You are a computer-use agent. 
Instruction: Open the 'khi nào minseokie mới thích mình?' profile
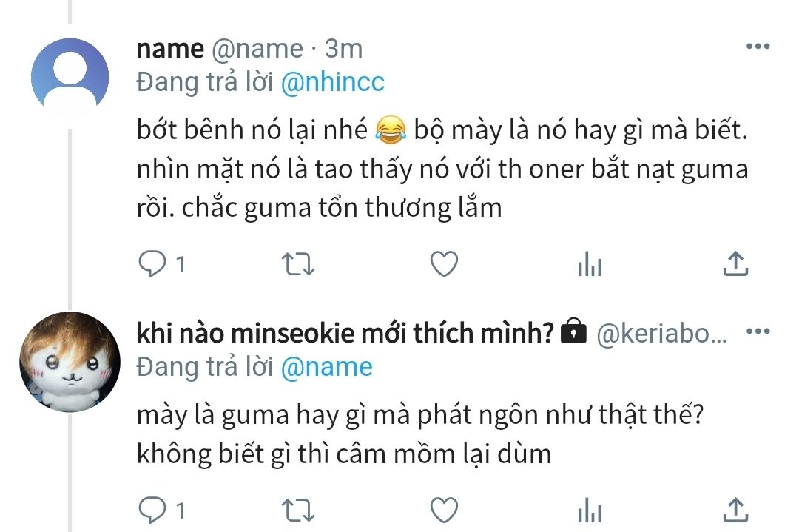coord(345,334)
